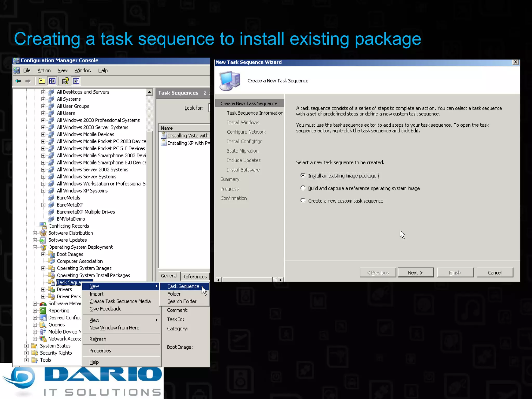Open the View submenu in context menu
Screen dimensions: 532x399
pyautogui.click(x=121, y=320)
